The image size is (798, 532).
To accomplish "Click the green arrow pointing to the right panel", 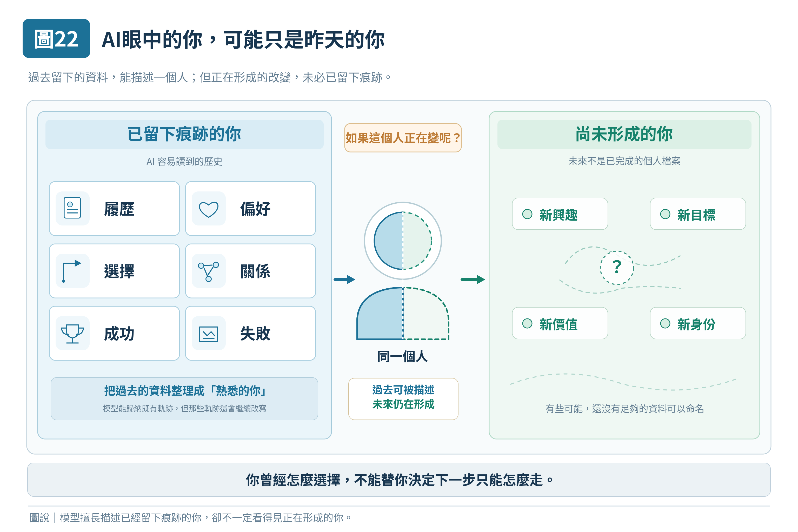I will [473, 280].
